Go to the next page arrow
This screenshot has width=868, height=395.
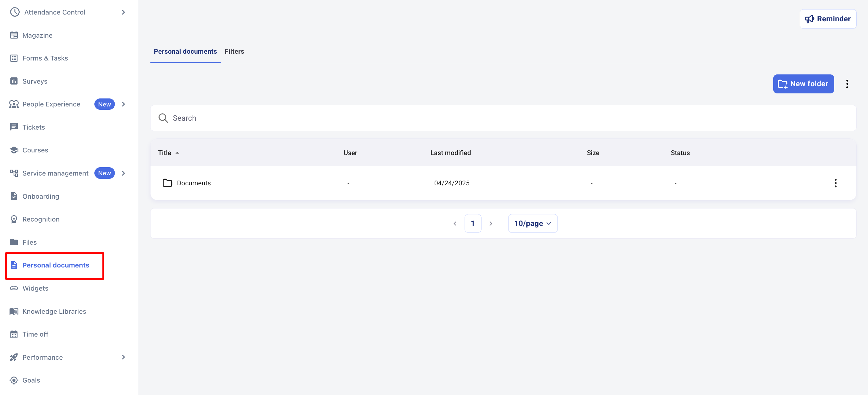491,223
